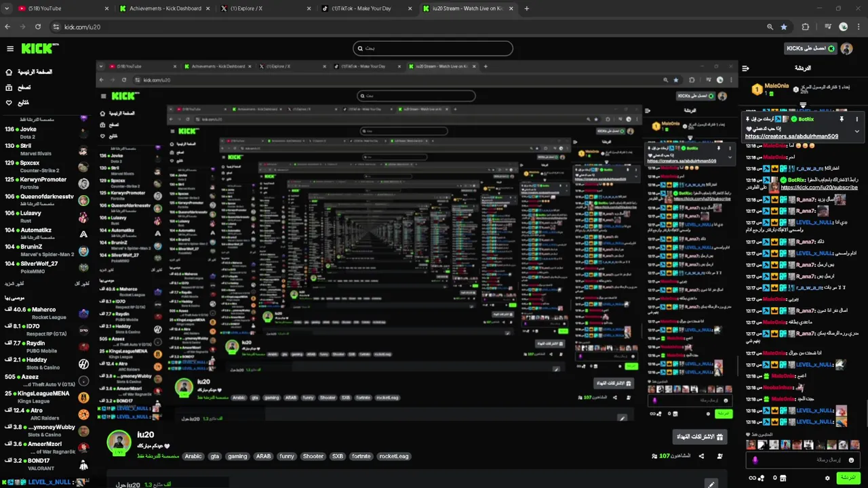The width and height of the screenshot is (868, 488).
Task: Open Following heart in the sidebar
Action: (18, 103)
